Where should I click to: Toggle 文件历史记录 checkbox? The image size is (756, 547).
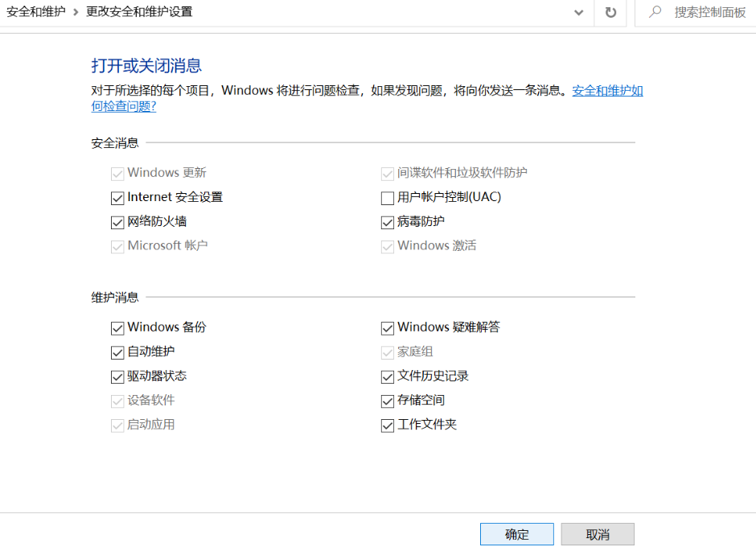pos(387,376)
